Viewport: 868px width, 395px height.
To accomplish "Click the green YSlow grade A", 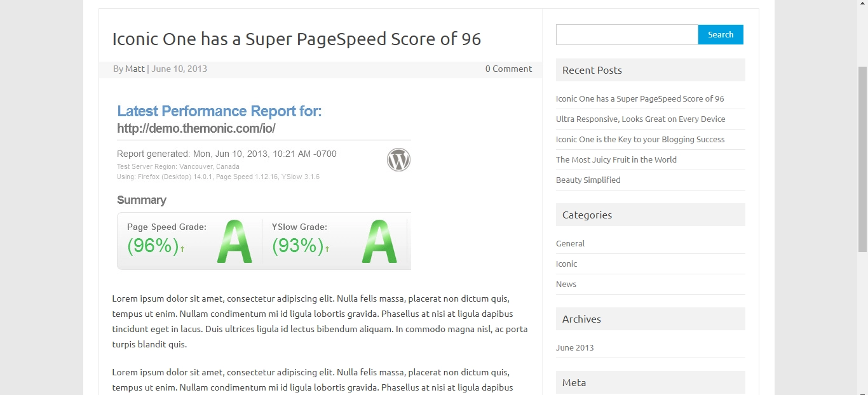I will click(379, 242).
